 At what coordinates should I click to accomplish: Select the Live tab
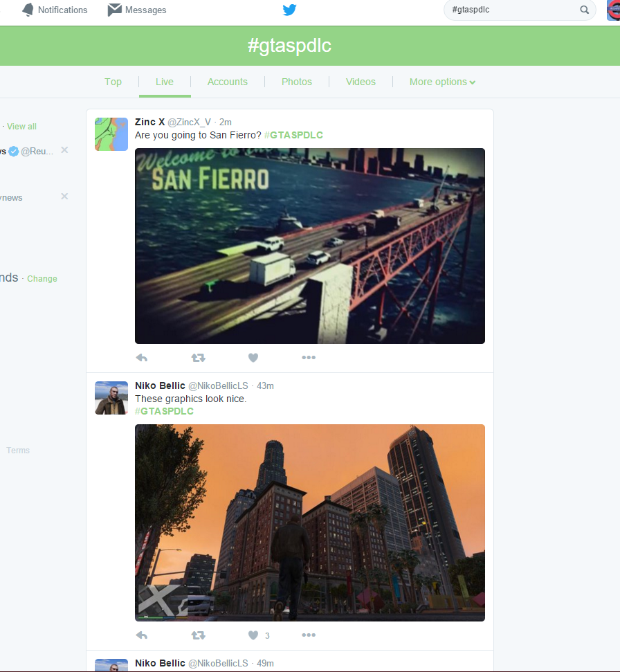[165, 82]
